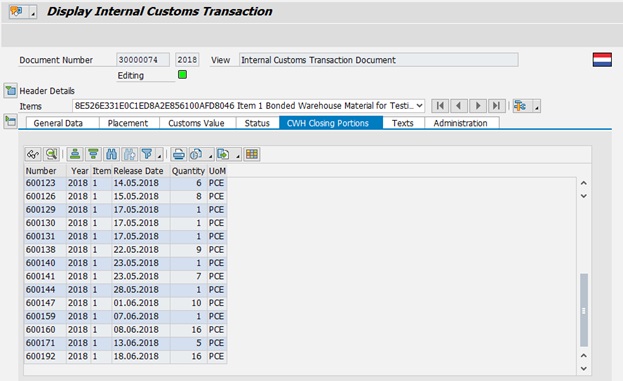This screenshot has height=381, width=623.
Task: Go to the next item
Action: tap(478, 106)
